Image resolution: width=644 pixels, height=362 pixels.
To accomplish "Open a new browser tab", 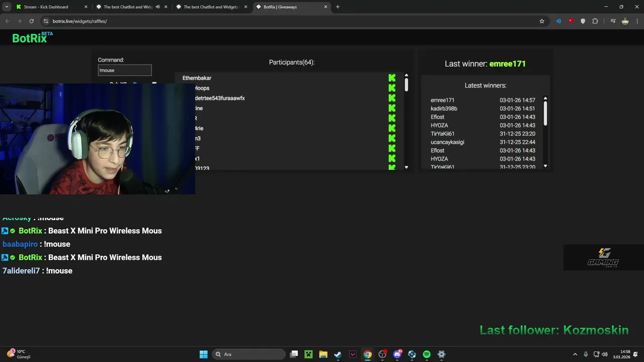I will pyautogui.click(x=338, y=7).
